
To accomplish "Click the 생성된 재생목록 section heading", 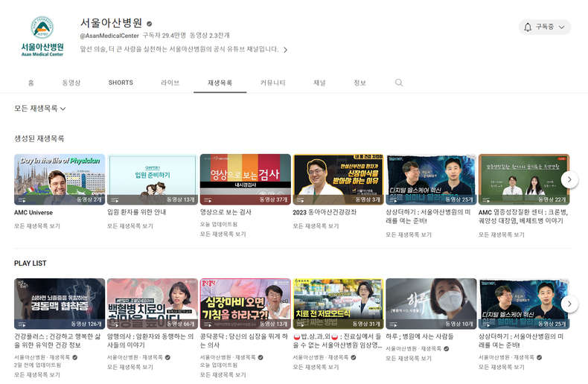I will pyautogui.click(x=39, y=138).
